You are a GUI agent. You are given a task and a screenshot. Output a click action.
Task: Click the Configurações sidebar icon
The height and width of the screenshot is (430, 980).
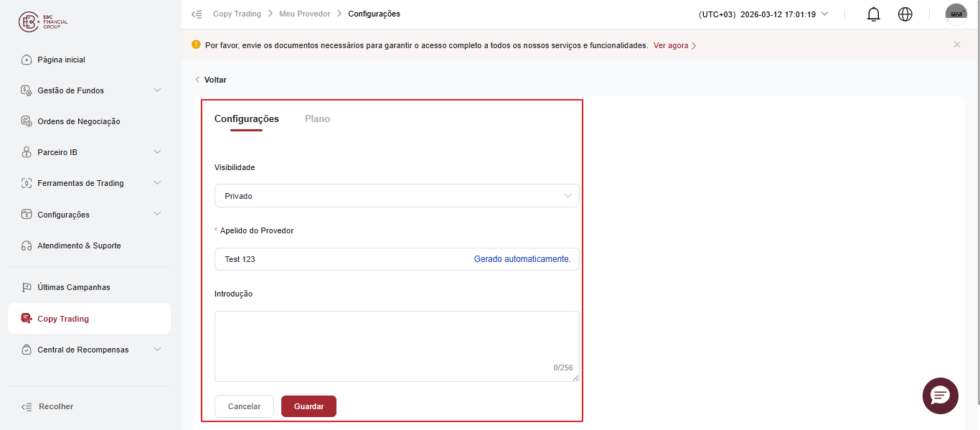pos(27,215)
